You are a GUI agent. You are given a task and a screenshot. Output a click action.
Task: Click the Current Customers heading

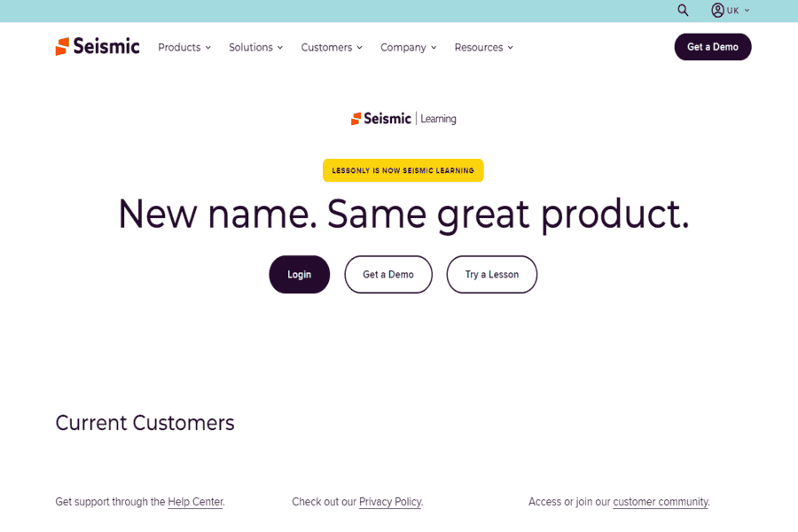click(145, 423)
